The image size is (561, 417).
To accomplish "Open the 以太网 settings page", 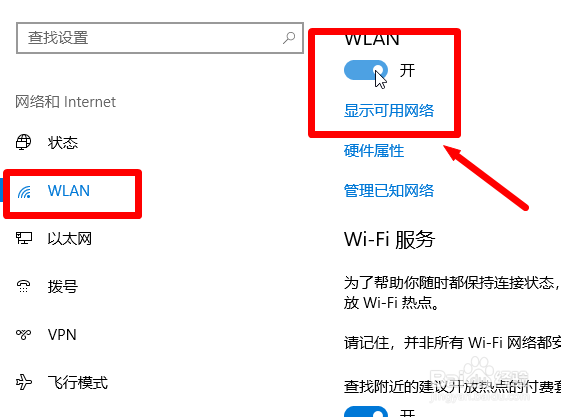I will tap(70, 239).
